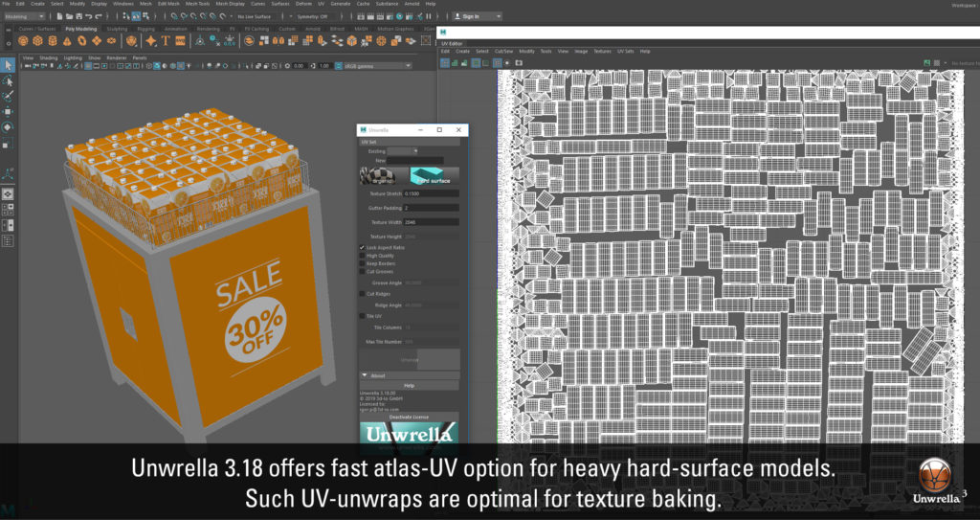This screenshot has height=520, width=980.
Task: Collapse the About section
Action: pos(365,375)
